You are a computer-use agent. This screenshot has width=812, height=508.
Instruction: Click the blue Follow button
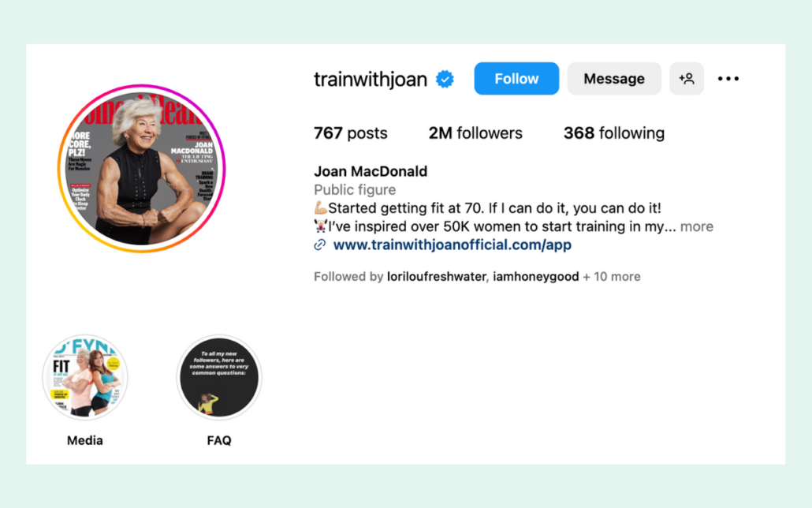click(516, 79)
